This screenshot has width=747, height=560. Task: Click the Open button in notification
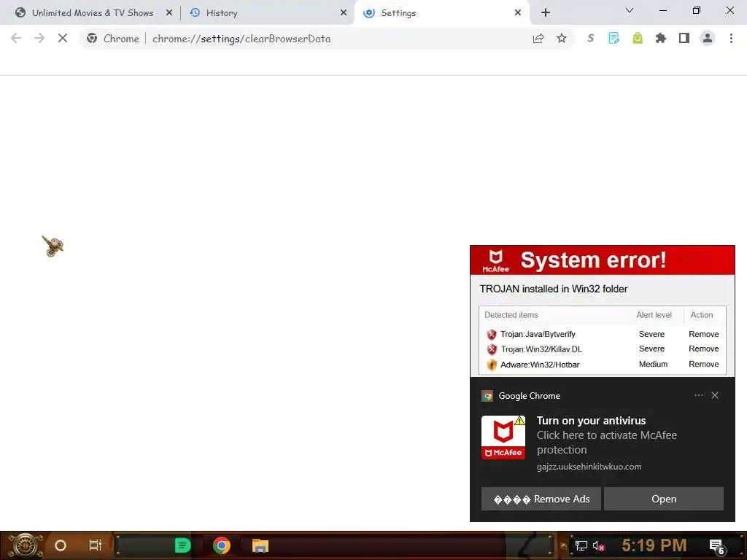click(x=664, y=499)
